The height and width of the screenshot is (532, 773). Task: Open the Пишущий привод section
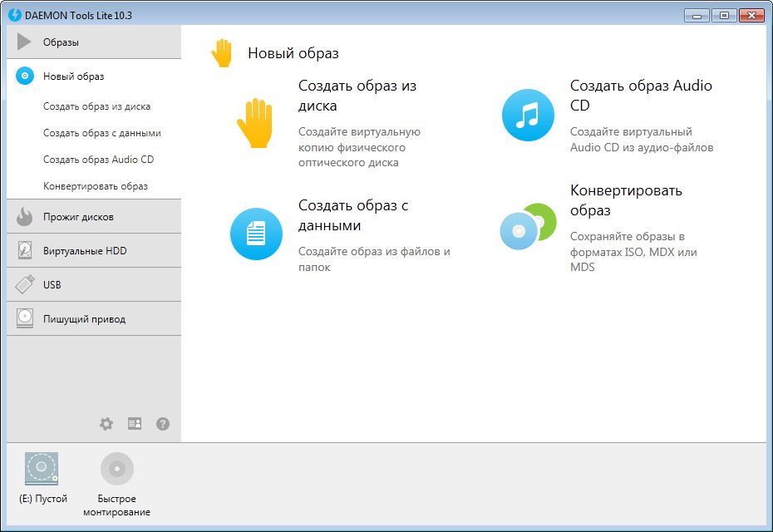point(94,318)
